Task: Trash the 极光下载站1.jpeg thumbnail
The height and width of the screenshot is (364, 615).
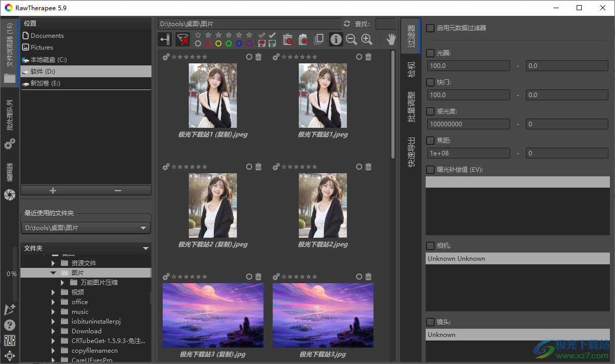Action: (x=368, y=57)
